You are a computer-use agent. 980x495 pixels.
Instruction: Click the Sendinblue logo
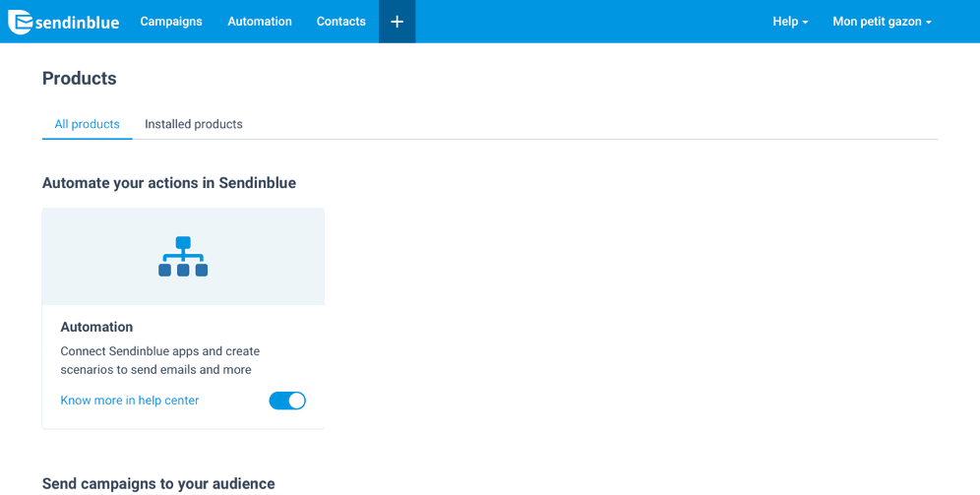pyautogui.click(x=64, y=22)
